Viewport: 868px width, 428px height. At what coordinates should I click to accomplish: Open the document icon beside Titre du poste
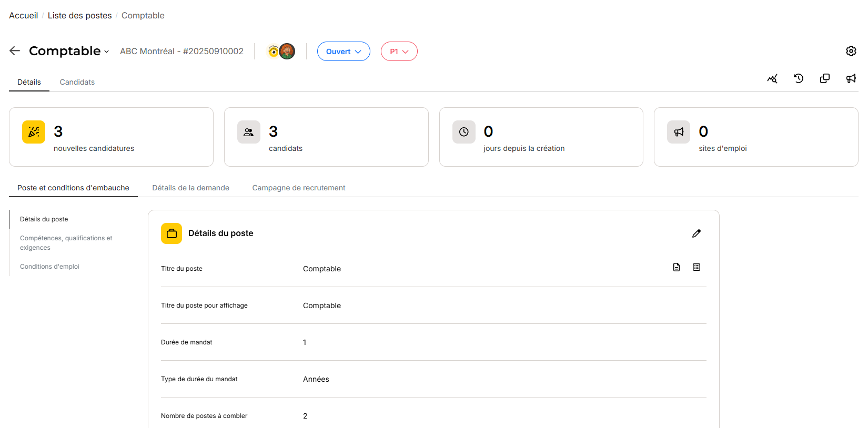tap(677, 267)
